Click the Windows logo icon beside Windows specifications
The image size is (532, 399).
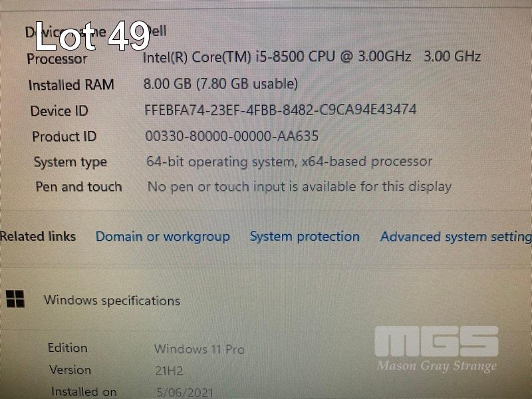point(15,299)
